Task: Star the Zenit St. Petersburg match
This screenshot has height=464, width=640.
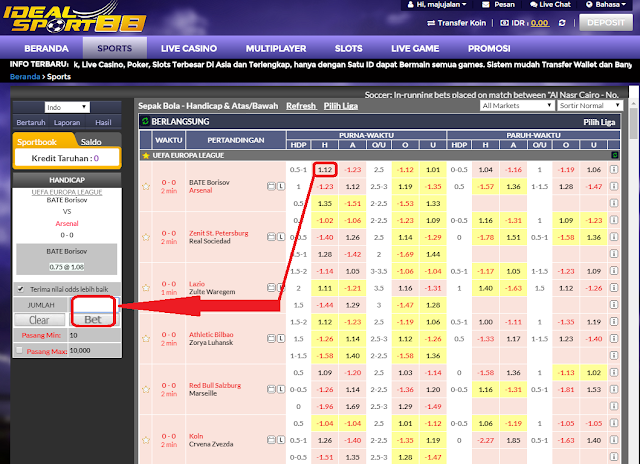Action: tap(146, 237)
